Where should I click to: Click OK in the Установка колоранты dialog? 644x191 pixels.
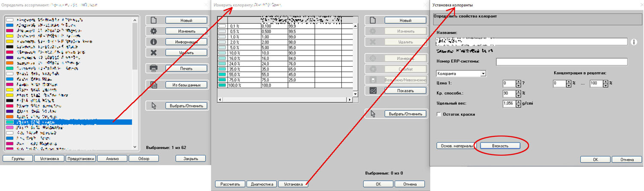pyautogui.click(x=595, y=160)
